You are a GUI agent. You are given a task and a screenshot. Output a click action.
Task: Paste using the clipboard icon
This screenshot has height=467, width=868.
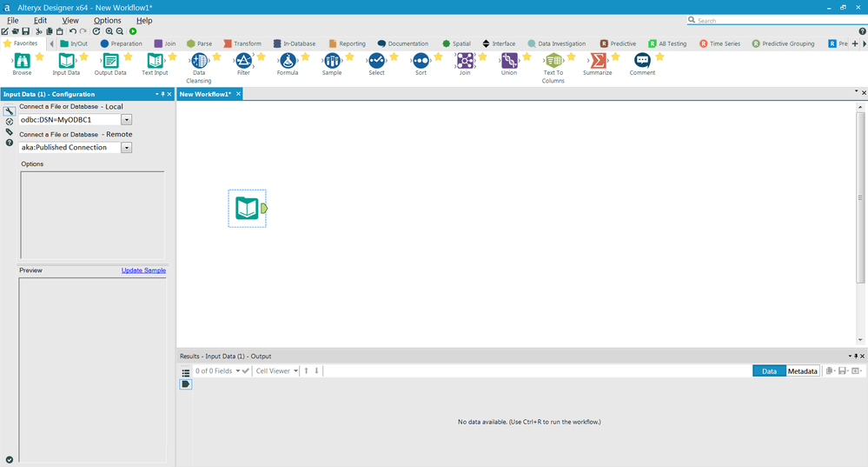[60, 31]
